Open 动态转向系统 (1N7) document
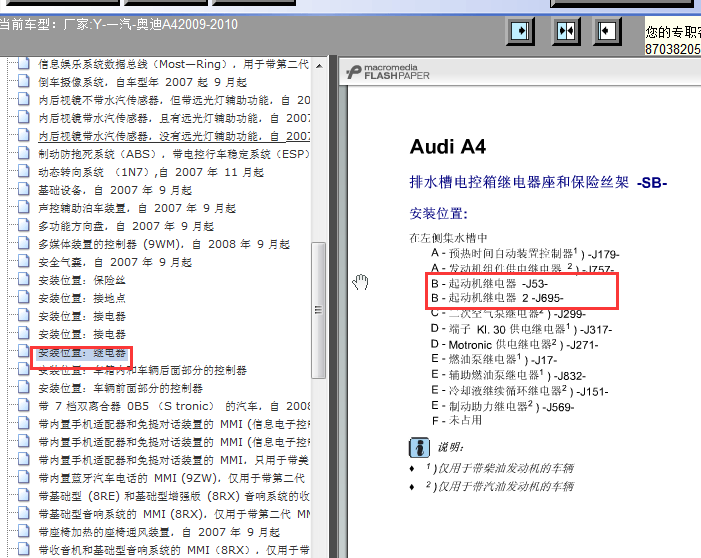The width and height of the screenshot is (701, 558). tap(151, 172)
